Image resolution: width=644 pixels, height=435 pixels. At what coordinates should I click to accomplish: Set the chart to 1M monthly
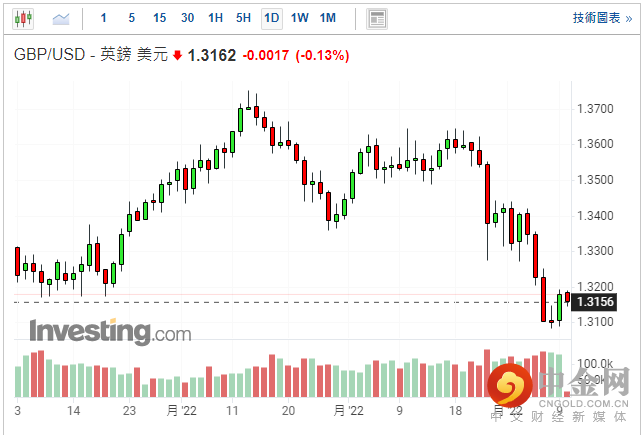tap(328, 18)
